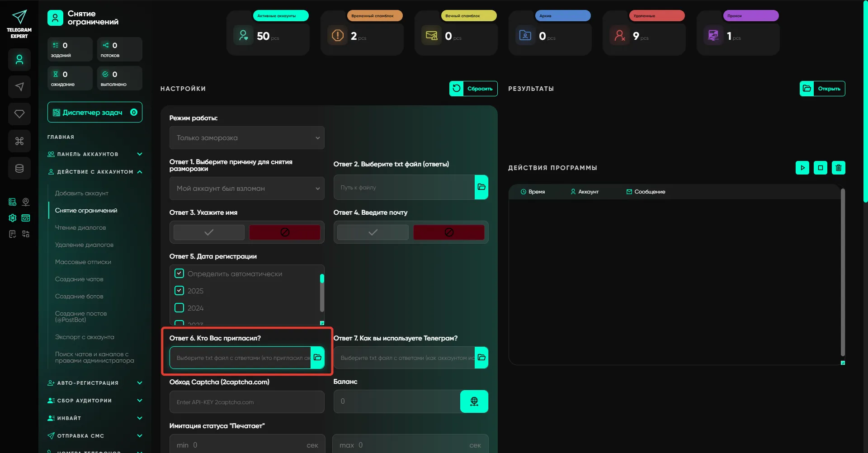The height and width of the screenshot is (453, 868).
Task: Open 'Добавить аккаунт' menu item
Action: 82,193
